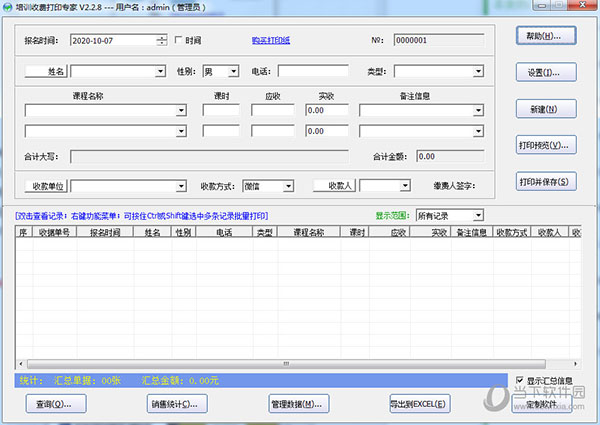Open the 性别 gender dropdown

pos(233,71)
